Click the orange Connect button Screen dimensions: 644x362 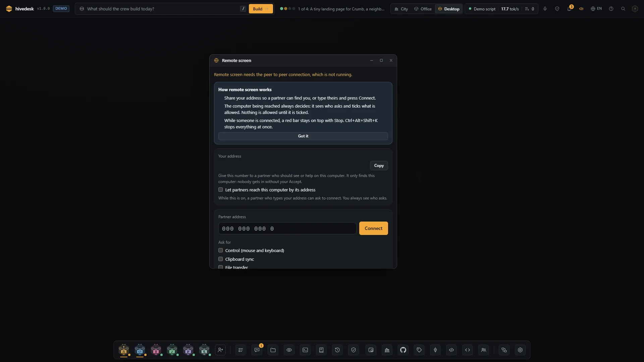coord(374,228)
